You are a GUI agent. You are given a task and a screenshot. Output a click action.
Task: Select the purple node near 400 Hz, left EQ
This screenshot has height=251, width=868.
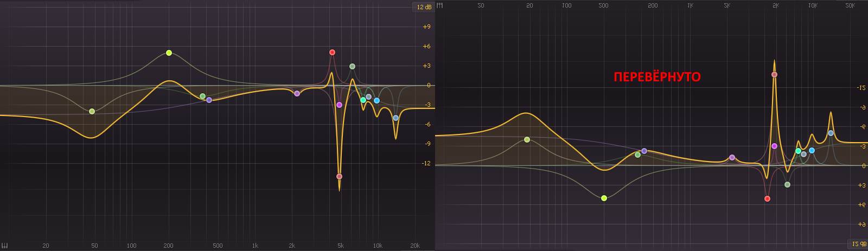(x=209, y=100)
